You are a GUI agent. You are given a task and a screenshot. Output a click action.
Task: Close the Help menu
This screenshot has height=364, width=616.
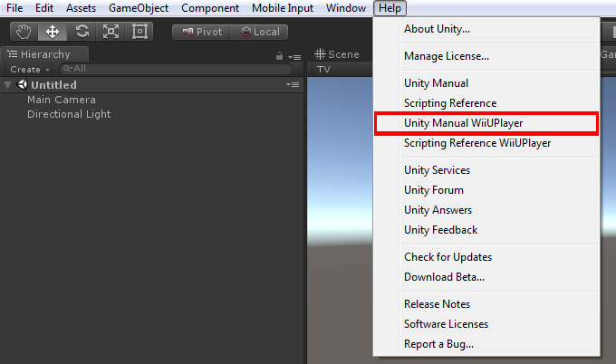390,8
